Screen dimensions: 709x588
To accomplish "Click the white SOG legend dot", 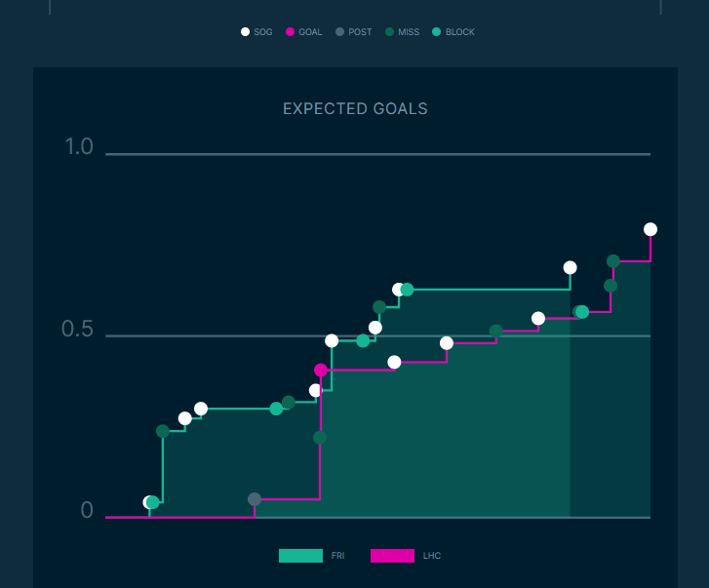I will tap(246, 32).
